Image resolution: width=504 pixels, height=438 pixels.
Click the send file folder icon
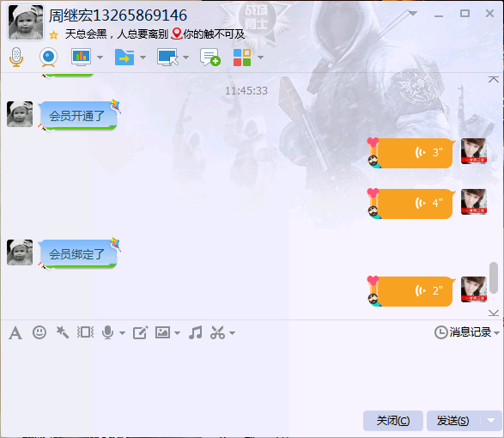(x=124, y=58)
